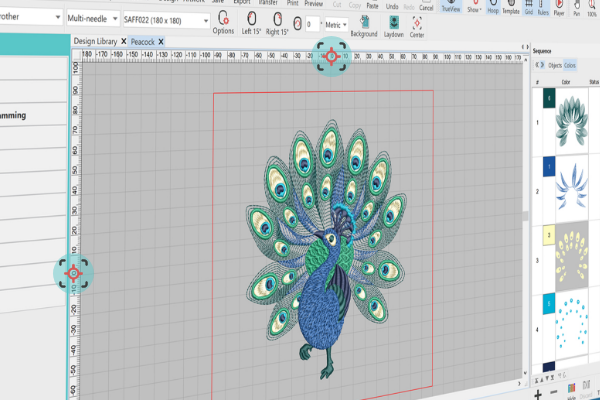This screenshot has height=400, width=600.
Task: Click the horizontal ruler zero origin marker
Action: (x=331, y=57)
